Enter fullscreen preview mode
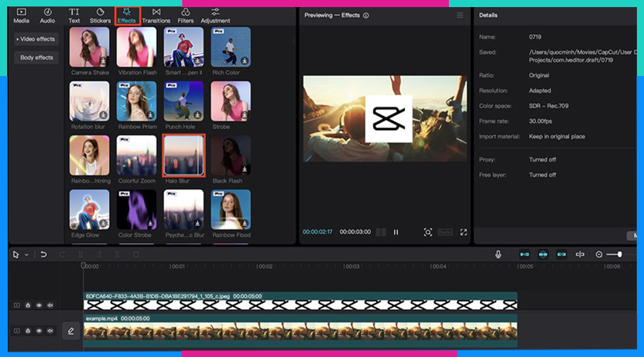The width and height of the screenshot is (644, 357). 463,232
